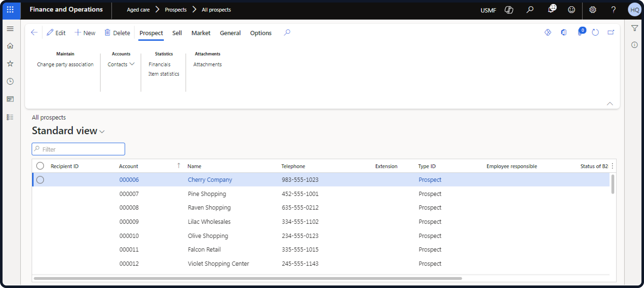Switch to the General tab
This screenshot has width=644, height=288.
tap(230, 33)
